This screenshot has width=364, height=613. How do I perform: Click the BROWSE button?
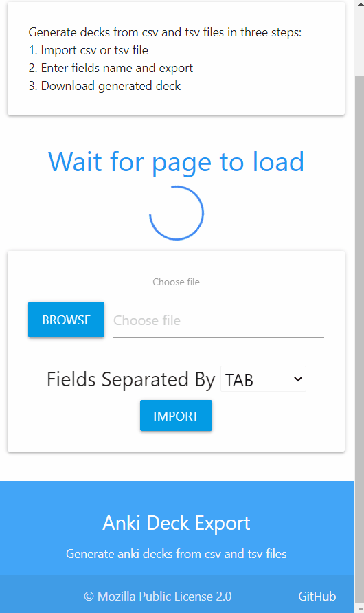point(66,320)
